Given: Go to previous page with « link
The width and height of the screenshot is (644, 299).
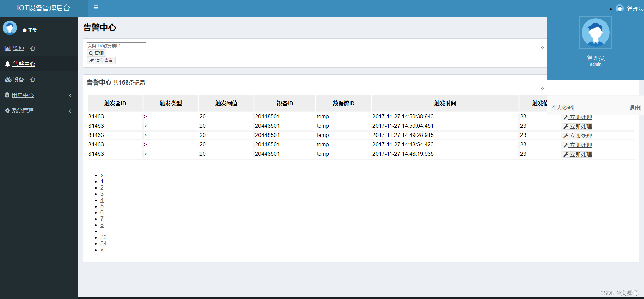Looking at the screenshot, I should click(102, 175).
